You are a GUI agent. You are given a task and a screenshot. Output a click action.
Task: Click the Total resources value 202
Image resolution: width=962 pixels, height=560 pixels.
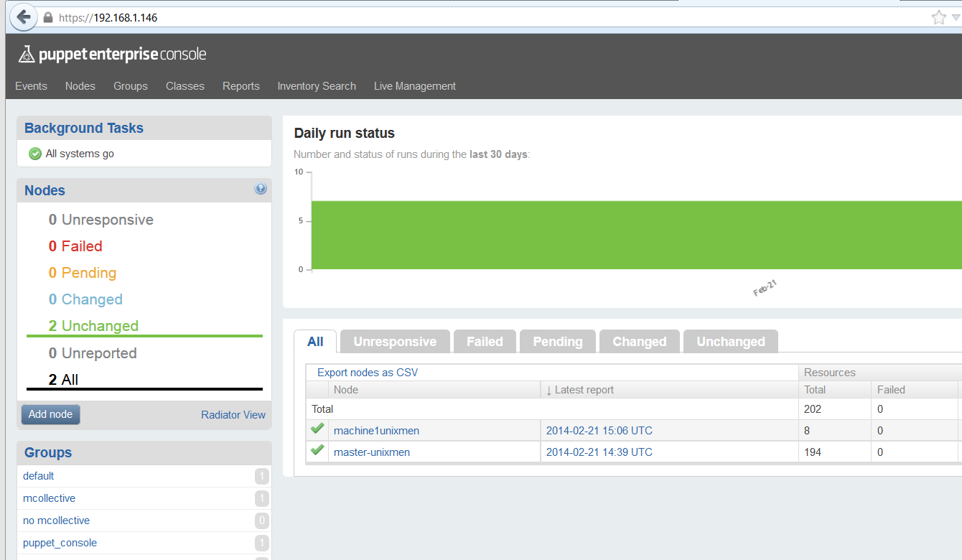coord(813,409)
